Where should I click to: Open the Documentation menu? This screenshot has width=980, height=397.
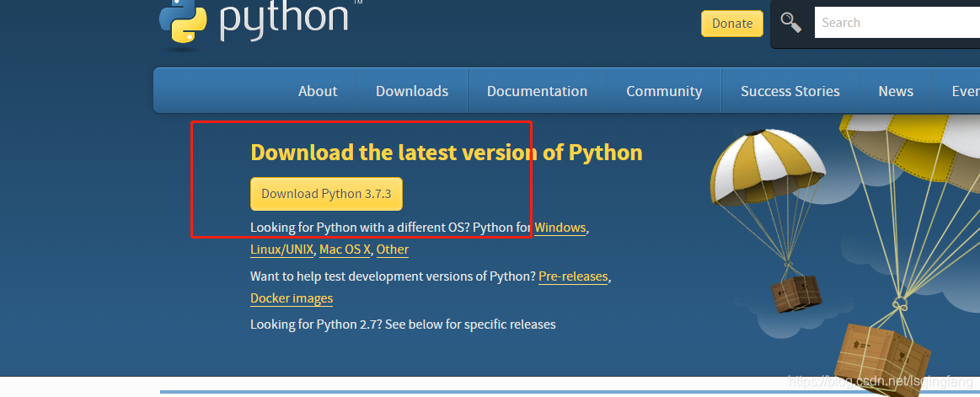[x=537, y=91]
